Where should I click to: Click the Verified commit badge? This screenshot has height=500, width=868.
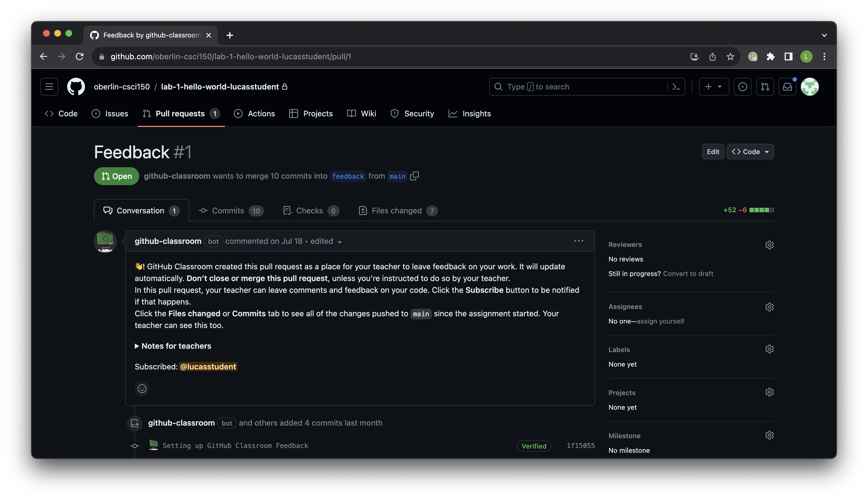pos(534,446)
